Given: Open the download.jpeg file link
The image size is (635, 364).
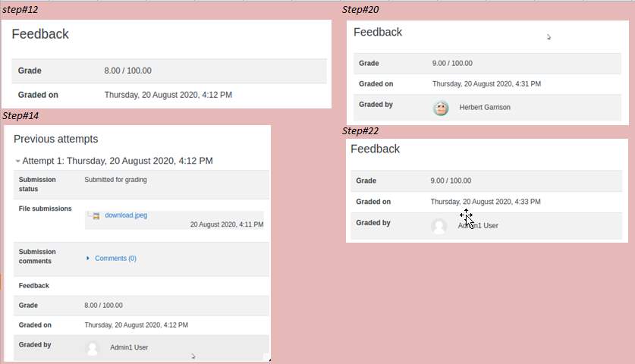Looking at the screenshot, I should (x=126, y=215).
